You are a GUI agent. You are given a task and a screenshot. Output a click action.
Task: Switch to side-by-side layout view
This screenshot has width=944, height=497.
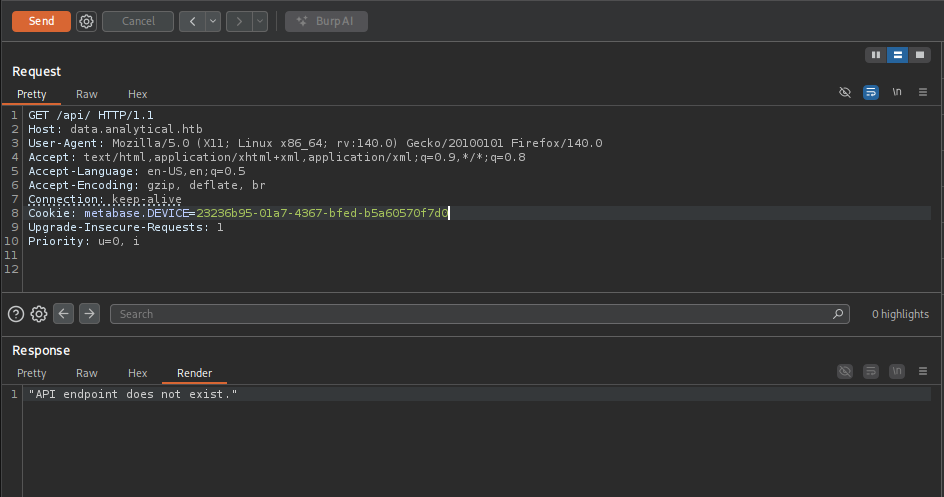pyautogui.click(x=876, y=55)
